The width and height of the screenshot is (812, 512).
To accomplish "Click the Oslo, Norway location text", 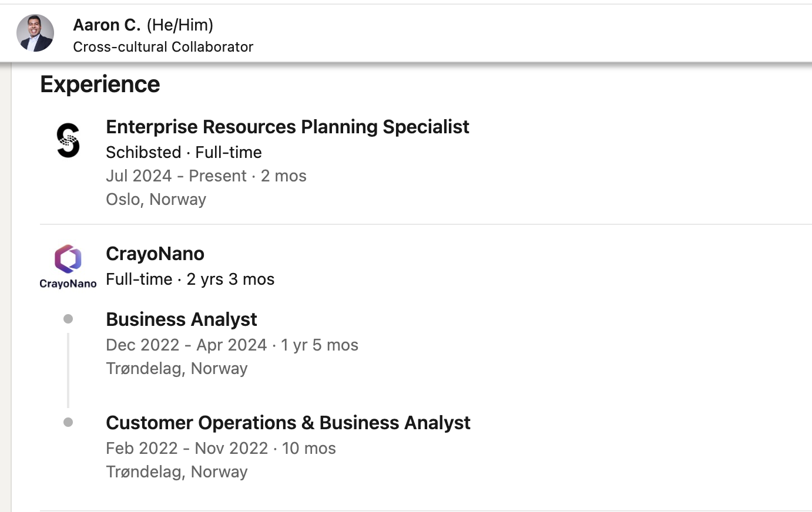I will (x=156, y=200).
